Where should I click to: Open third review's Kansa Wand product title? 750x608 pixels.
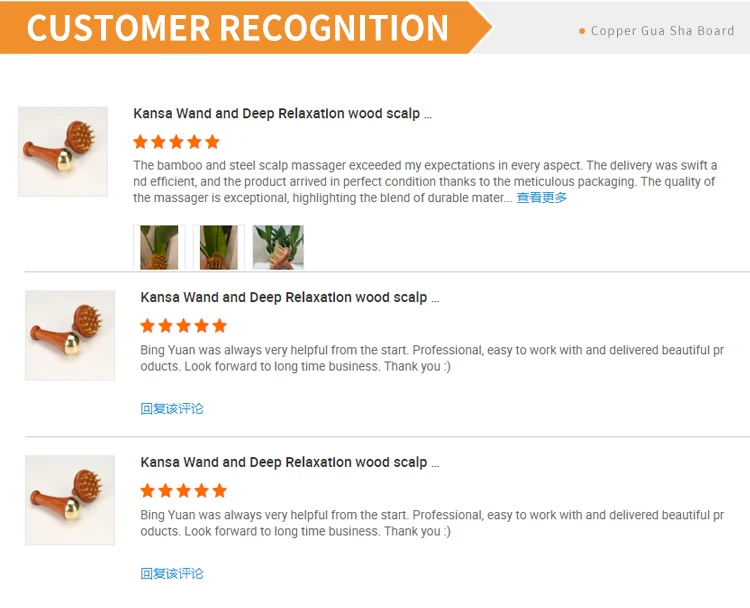[289, 462]
